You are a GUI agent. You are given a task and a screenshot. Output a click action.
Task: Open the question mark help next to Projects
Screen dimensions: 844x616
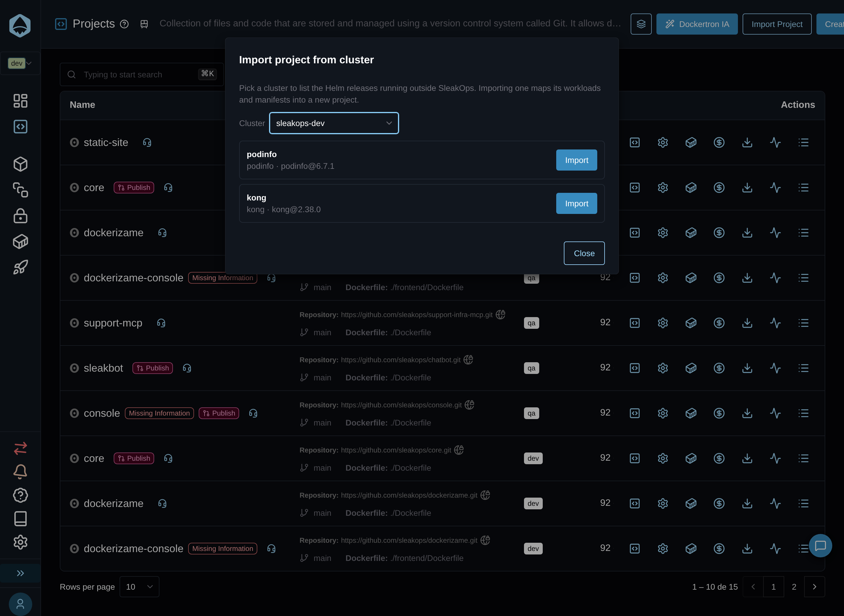(124, 24)
